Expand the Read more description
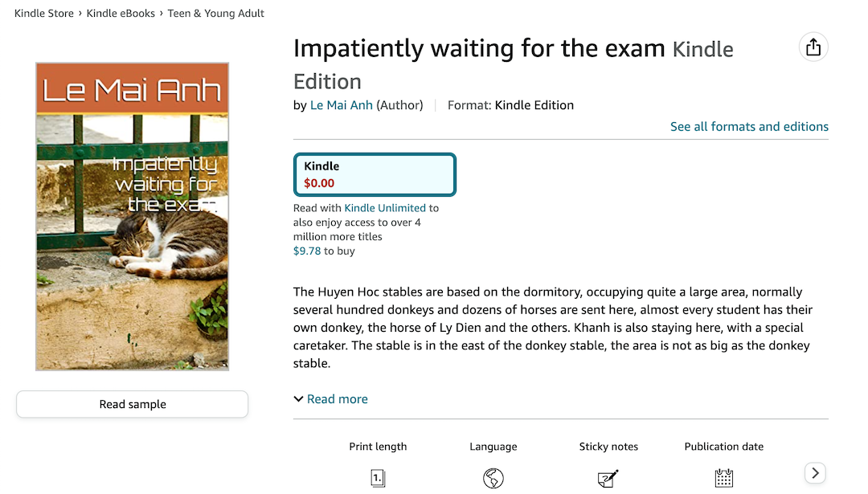 click(330, 398)
